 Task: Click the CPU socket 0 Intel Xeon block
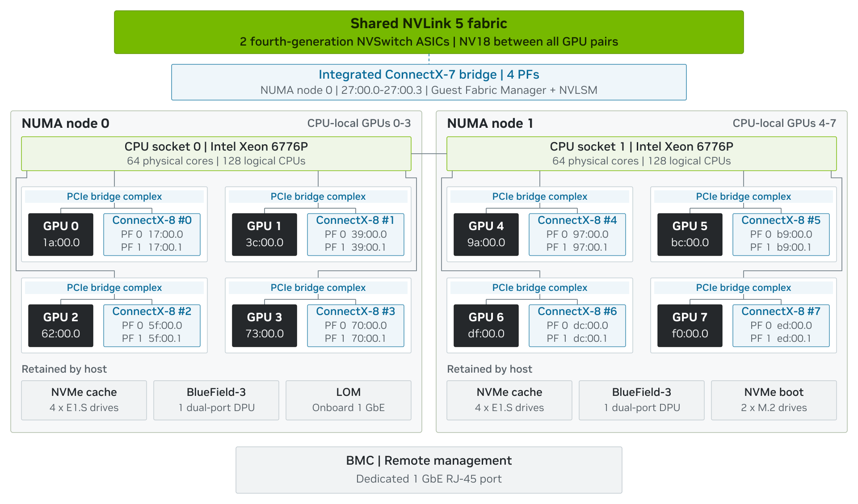click(x=216, y=154)
